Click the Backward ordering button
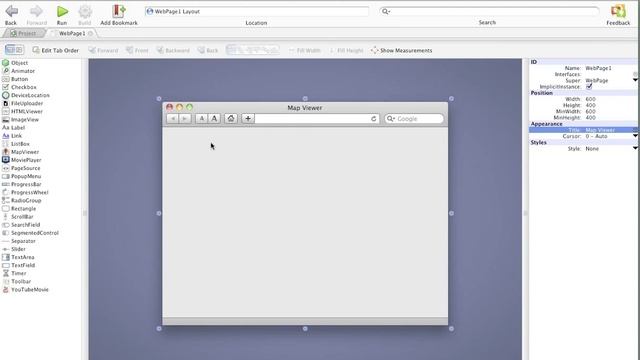The height and width of the screenshot is (360, 640). [x=173, y=50]
